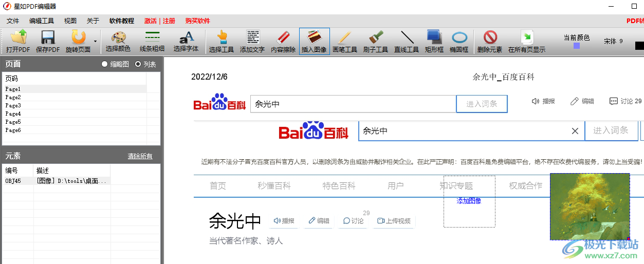Open 视图 menu

(x=70, y=21)
